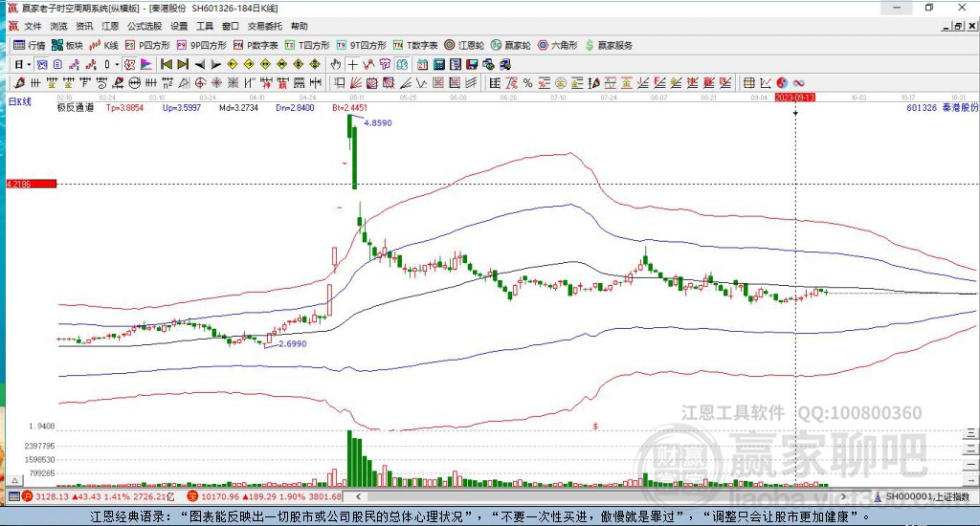Click the Tp=3.8854 indicator value
This screenshot has height=526, width=980.
click(124, 107)
